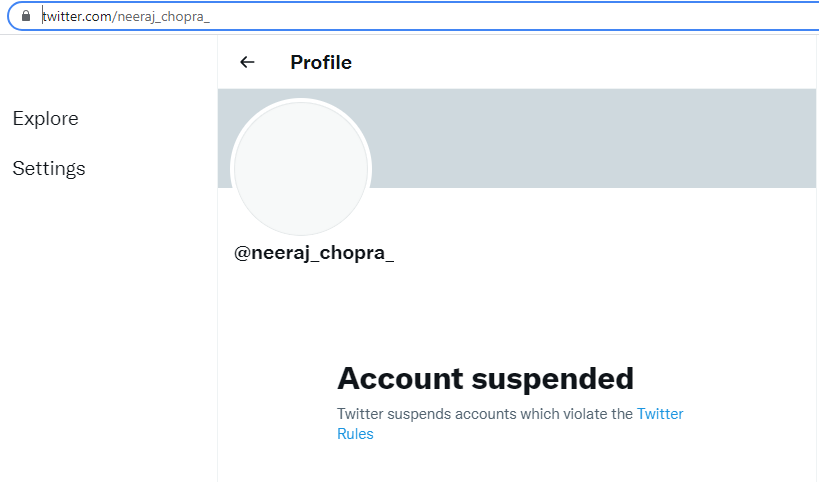Open the Explore page in the sidebar
This screenshot has width=819, height=482.
point(45,119)
